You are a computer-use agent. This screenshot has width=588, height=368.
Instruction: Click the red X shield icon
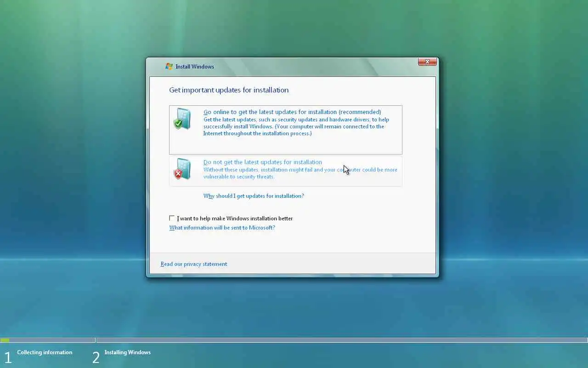point(182,169)
